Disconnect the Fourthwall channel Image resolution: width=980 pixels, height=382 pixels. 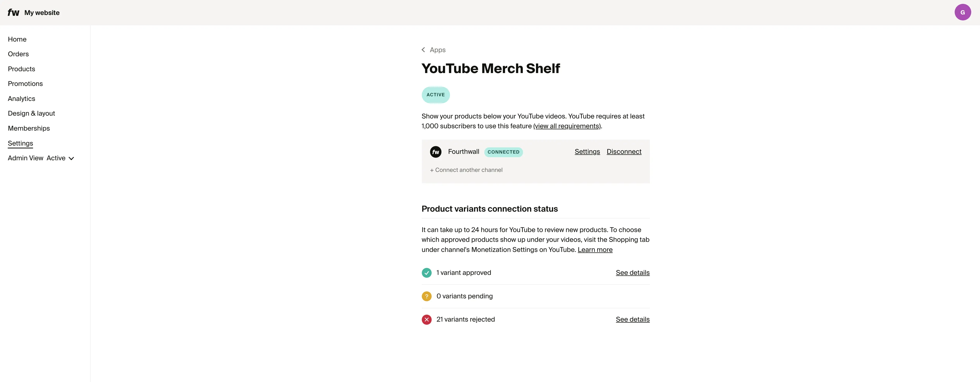coord(624,151)
